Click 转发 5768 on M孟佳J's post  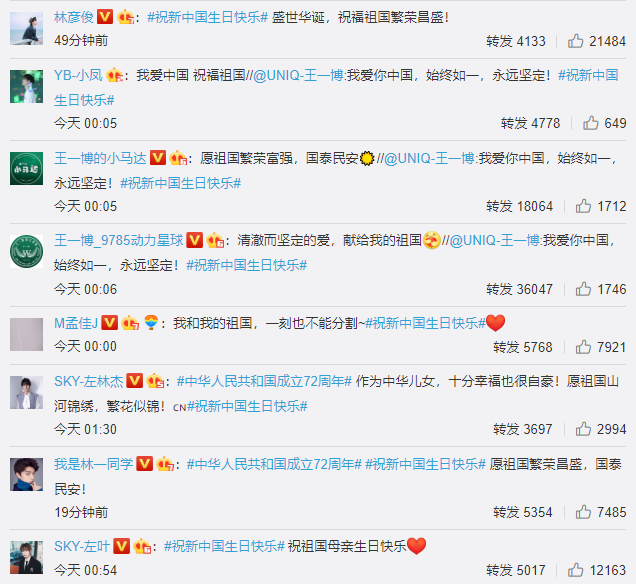point(523,347)
